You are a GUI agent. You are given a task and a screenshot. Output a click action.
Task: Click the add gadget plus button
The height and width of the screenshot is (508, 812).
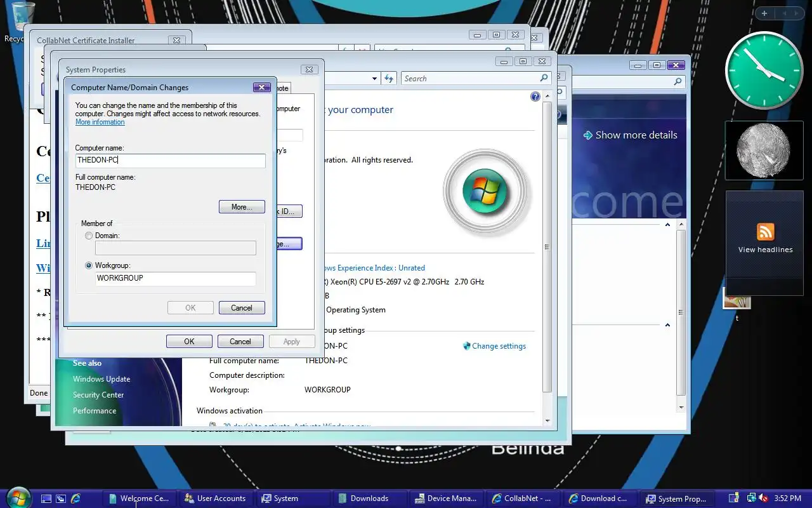(764, 13)
